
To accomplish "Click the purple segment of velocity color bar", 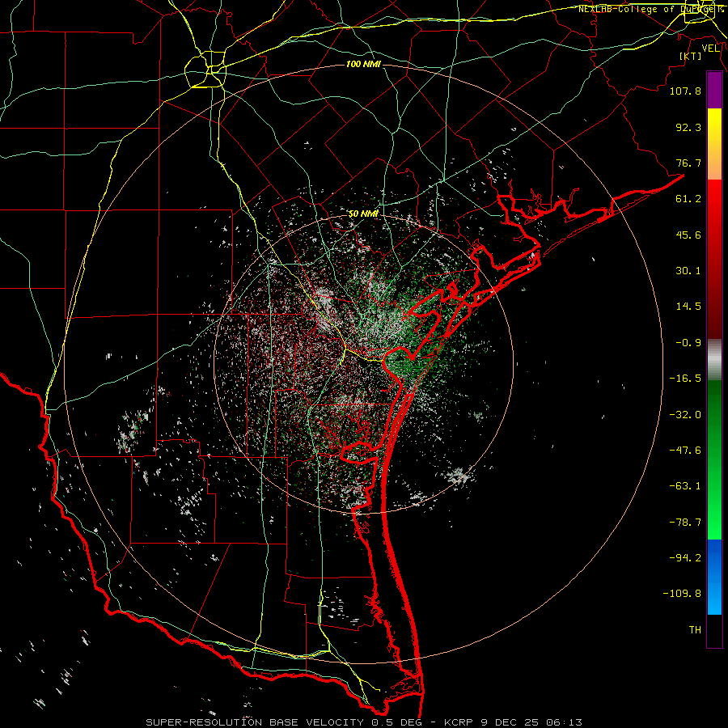I will click(x=714, y=90).
